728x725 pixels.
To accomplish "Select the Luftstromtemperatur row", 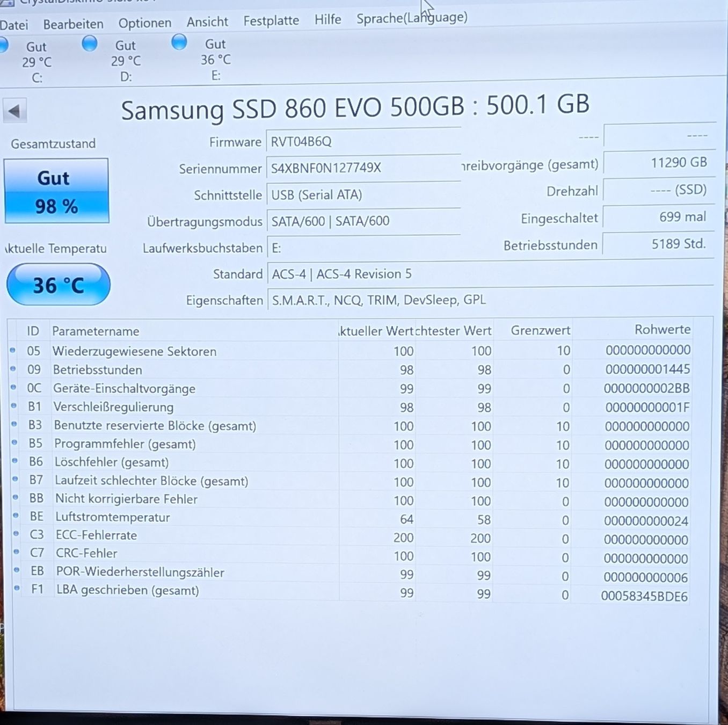I will tap(350, 518).
